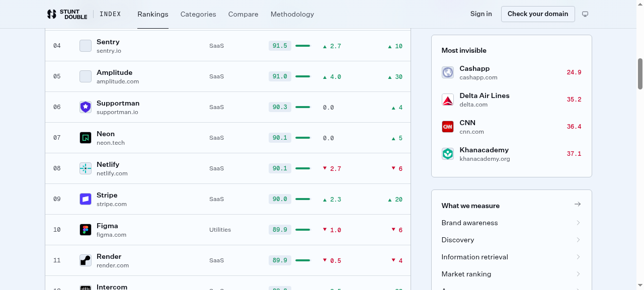Click Delta Air Lines in Most invisible
644x290 pixels.
485,95
